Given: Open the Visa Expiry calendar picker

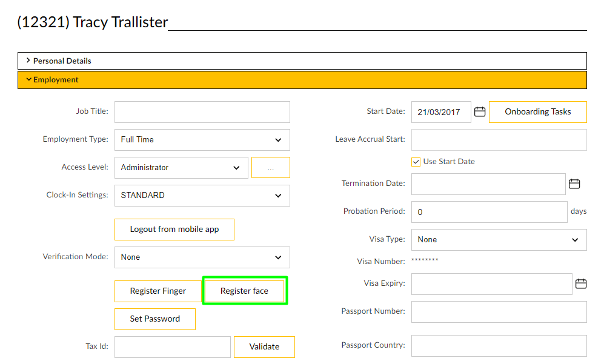Looking at the screenshot, I should (581, 284).
